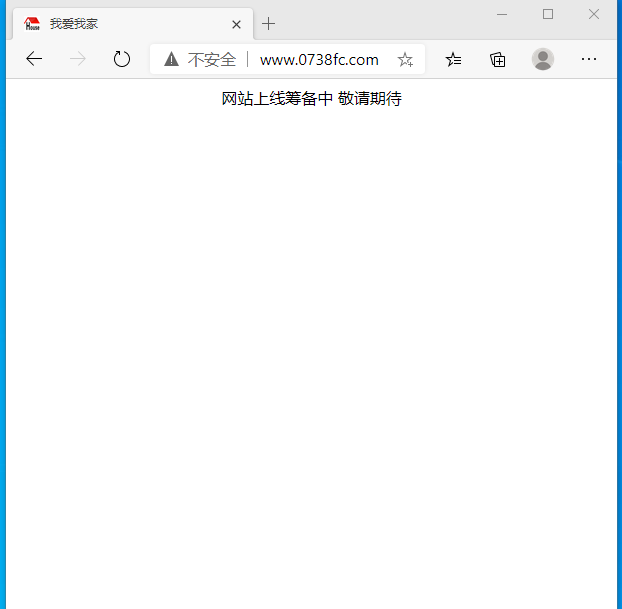Refresh the current page
622x609 pixels.
[122, 60]
